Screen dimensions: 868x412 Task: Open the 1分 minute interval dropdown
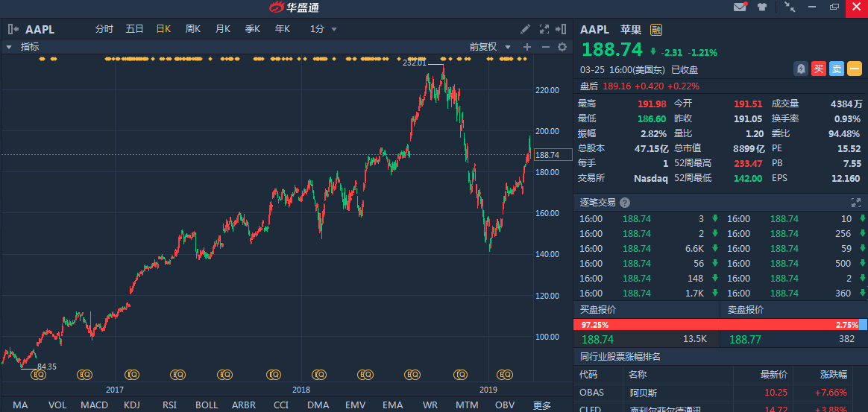324,30
